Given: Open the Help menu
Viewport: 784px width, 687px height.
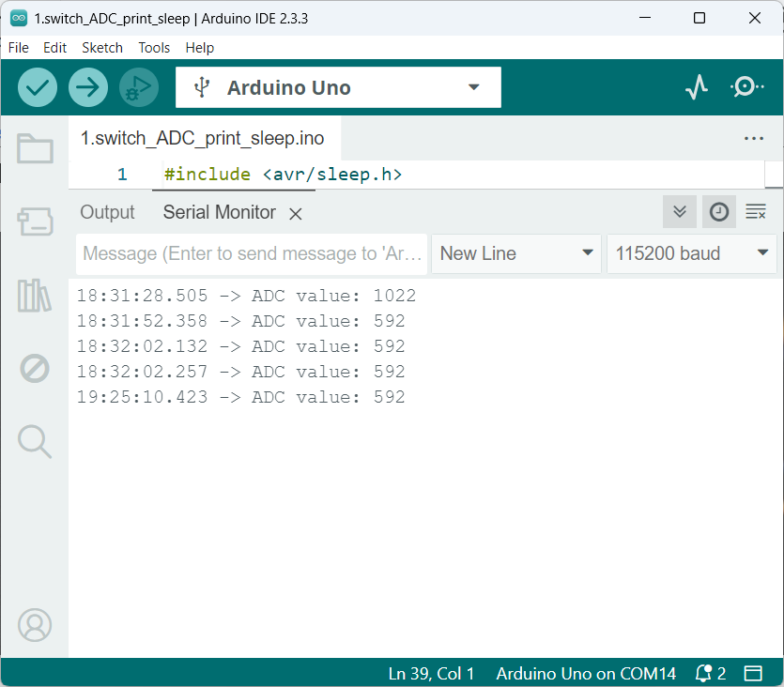Looking at the screenshot, I should coord(199,48).
